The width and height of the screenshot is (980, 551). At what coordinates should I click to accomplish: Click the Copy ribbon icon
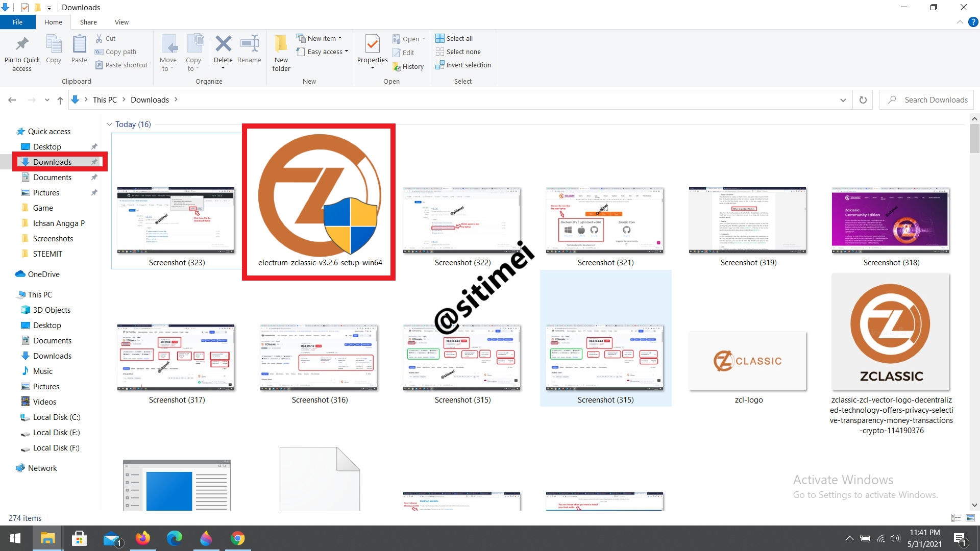(54, 44)
